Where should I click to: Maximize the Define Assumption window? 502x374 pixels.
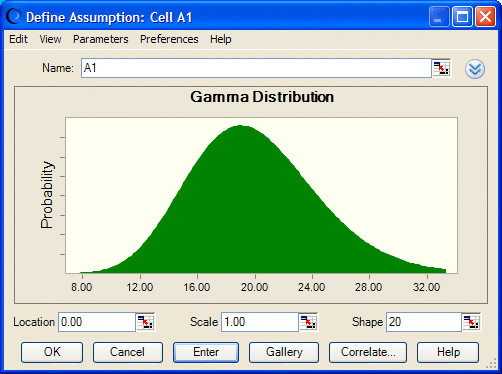coord(462,16)
